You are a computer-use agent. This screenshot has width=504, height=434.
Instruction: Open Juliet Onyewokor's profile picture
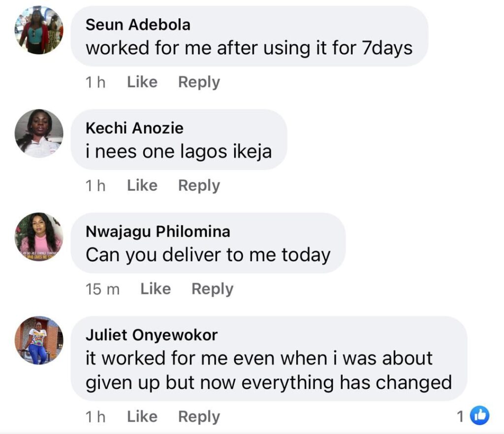tap(39, 340)
